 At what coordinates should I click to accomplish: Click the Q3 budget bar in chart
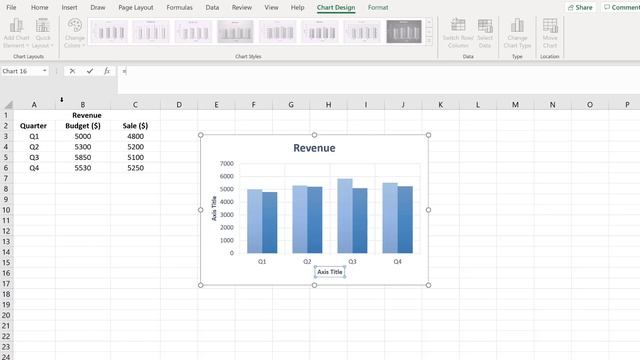(345, 216)
